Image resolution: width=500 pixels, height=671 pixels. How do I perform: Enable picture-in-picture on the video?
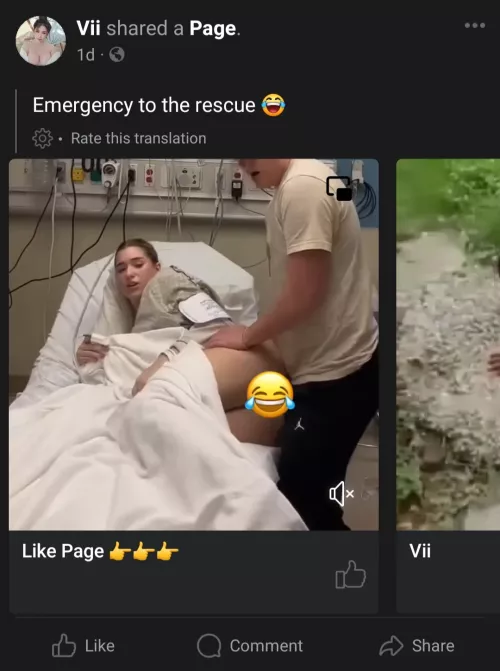(340, 188)
